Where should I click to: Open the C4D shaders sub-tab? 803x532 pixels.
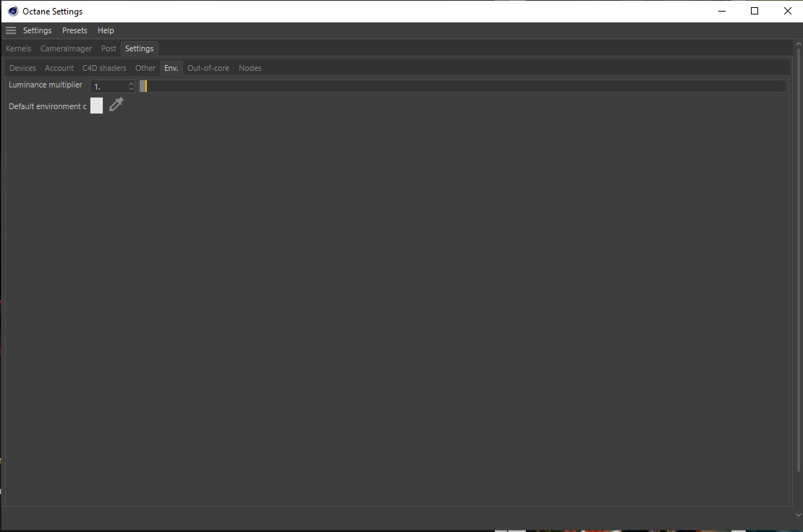104,68
